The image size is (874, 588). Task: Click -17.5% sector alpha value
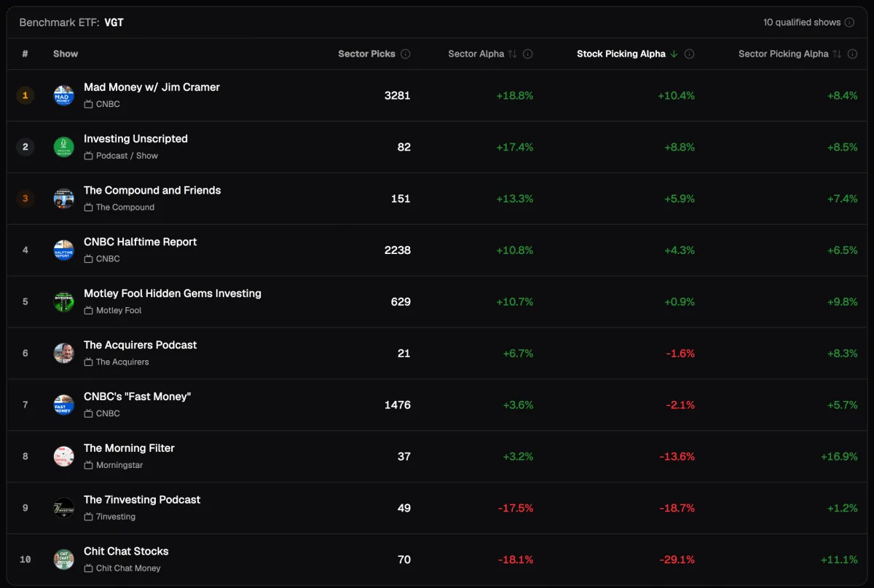516,508
